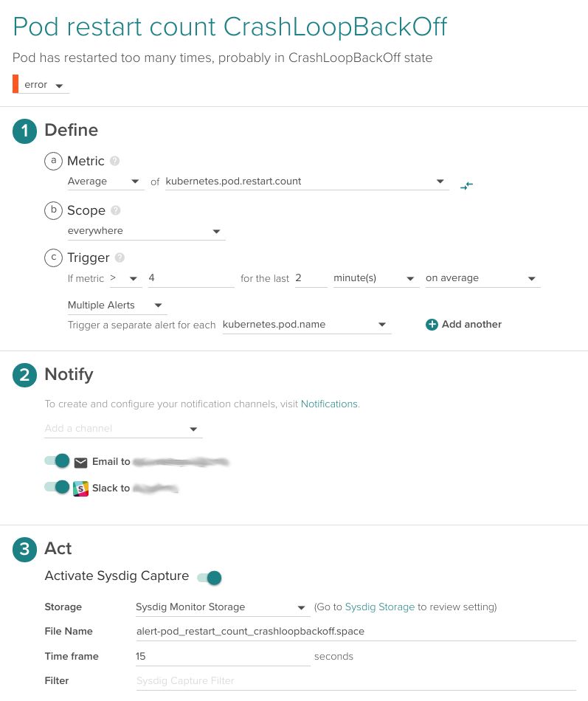
Task: Disable the Email notification toggle
Action: [57, 461]
